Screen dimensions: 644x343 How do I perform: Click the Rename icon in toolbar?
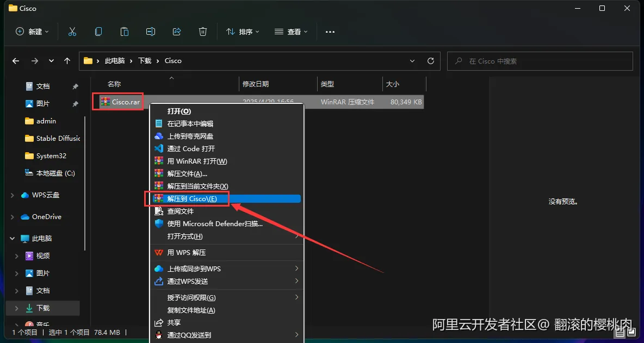151,32
